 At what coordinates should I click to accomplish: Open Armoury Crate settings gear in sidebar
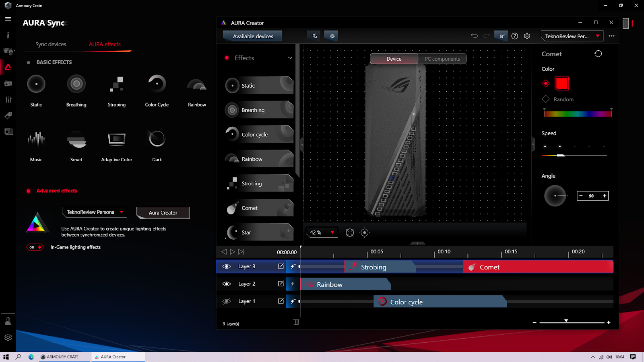[x=8, y=337]
